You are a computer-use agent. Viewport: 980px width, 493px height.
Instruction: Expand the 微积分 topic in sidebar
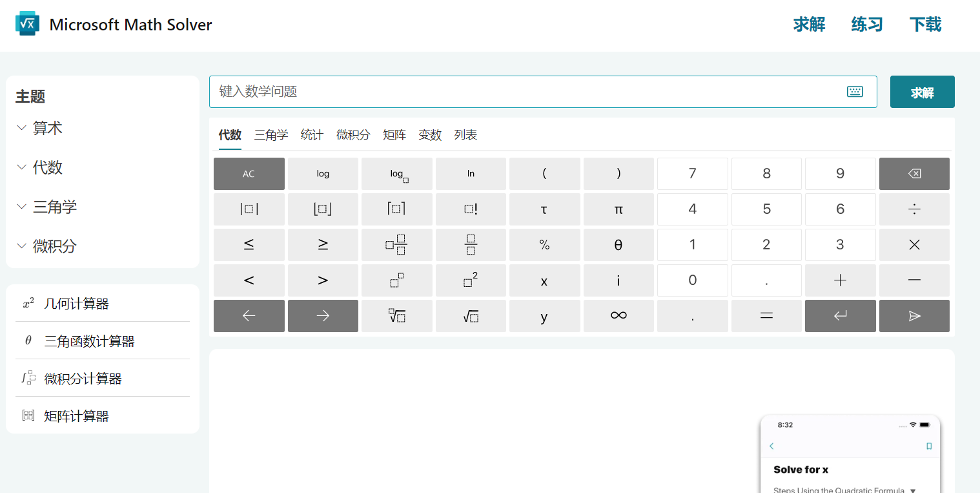click(46, 246)
